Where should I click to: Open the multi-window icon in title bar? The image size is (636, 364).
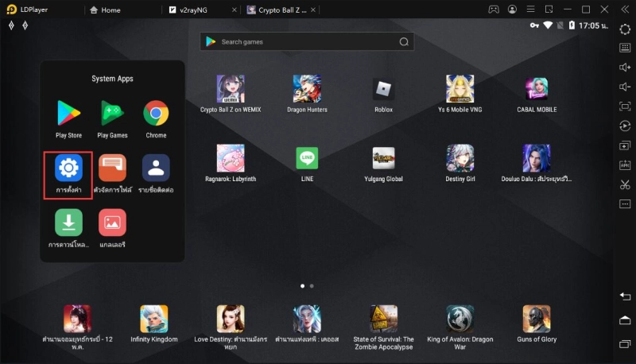point(549,10)
